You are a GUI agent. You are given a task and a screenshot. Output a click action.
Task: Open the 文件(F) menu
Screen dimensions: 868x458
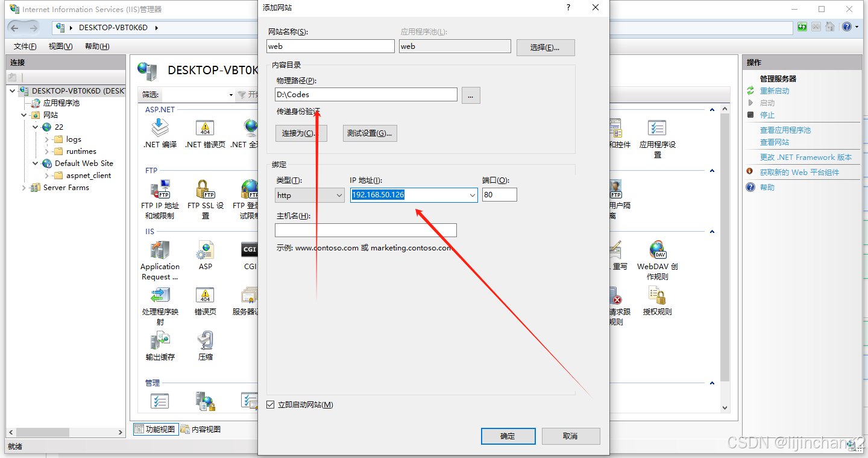[x=25, y=46]
